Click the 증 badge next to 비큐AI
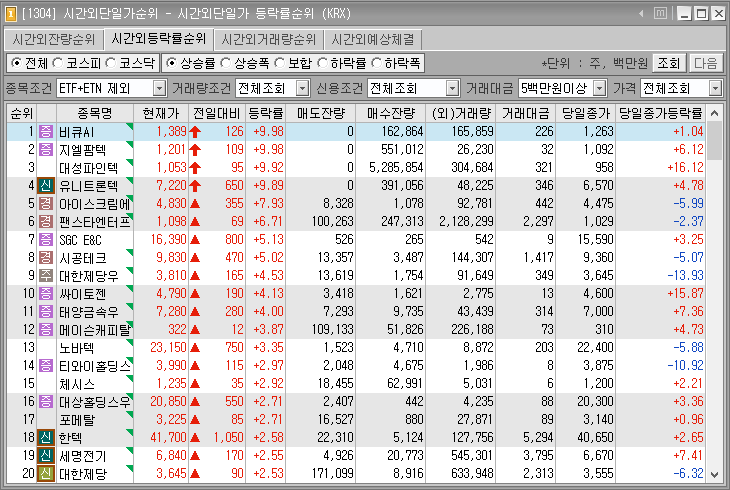This screenshot has height=490, width=730. coord(46,131)
